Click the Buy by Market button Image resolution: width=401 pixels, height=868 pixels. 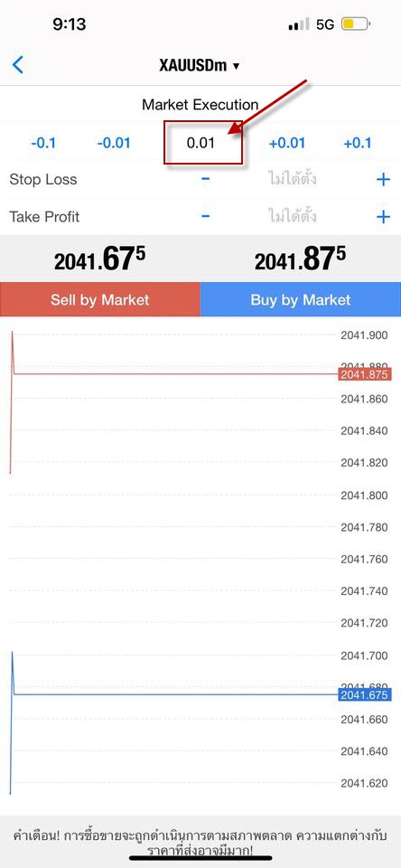pos(301,299)
